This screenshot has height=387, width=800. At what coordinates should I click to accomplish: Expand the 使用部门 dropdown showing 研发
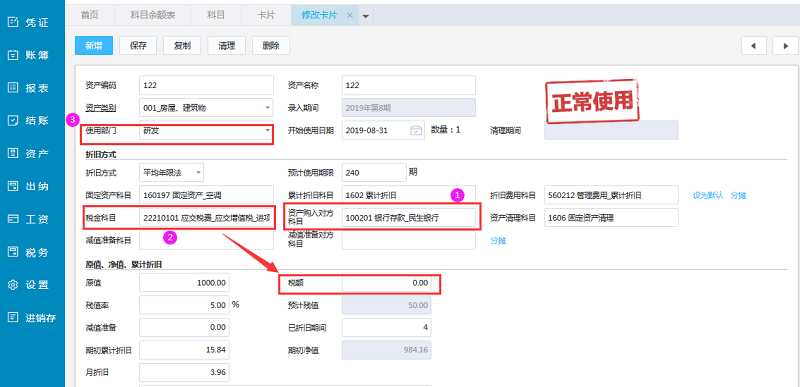tap(268, 131)
